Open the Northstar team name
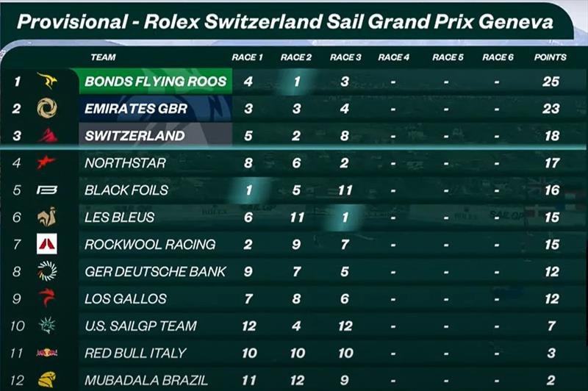Viewport: 588px width, 391px height. click(x=125, y=163)
